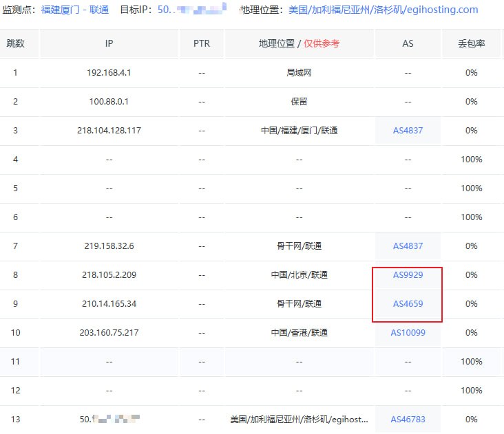504x434 pixels.
Task: Open AS4837 link in hop 7 row
Action: 408,246
